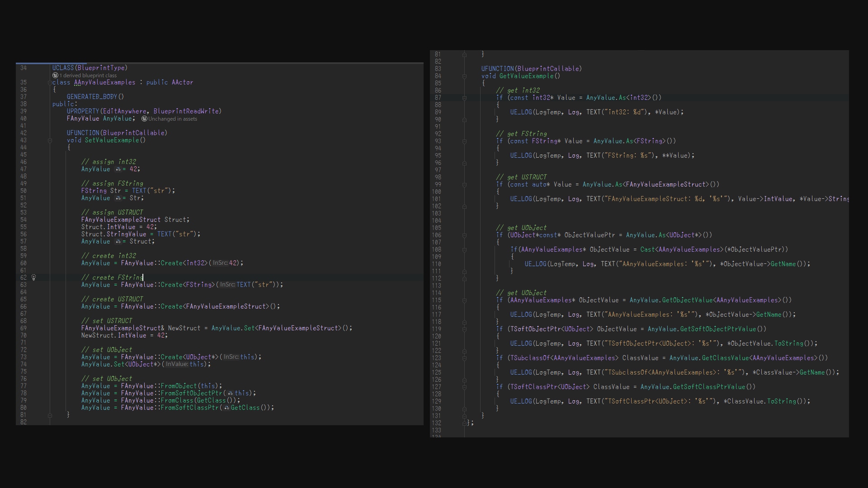
Task: Collapse the 'get int32' if-block fold marker
Action: [465, 98]
